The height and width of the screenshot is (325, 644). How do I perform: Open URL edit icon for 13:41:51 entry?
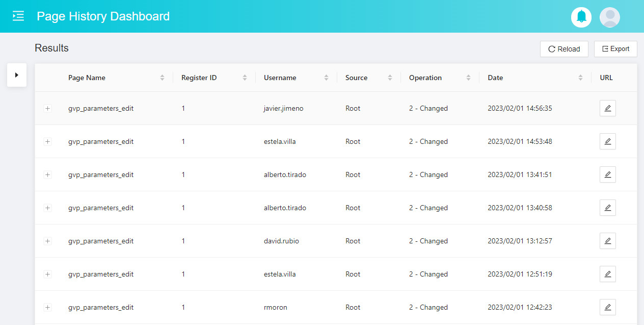(607, 174)
